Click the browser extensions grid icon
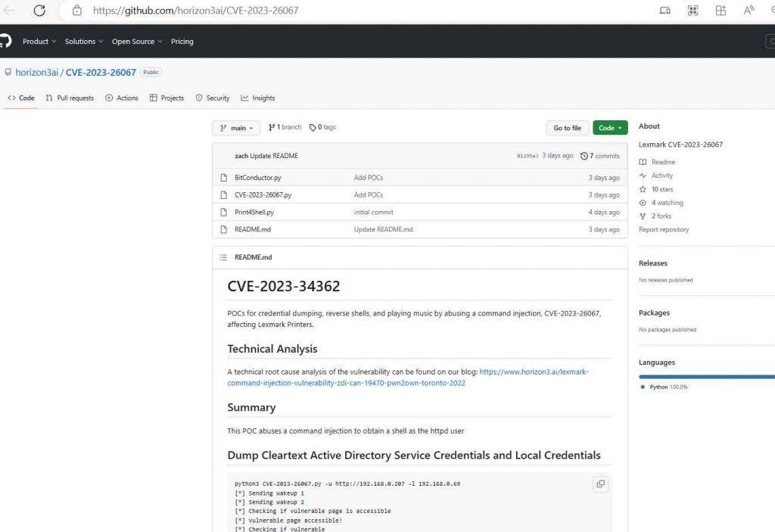 click(693, 11)
